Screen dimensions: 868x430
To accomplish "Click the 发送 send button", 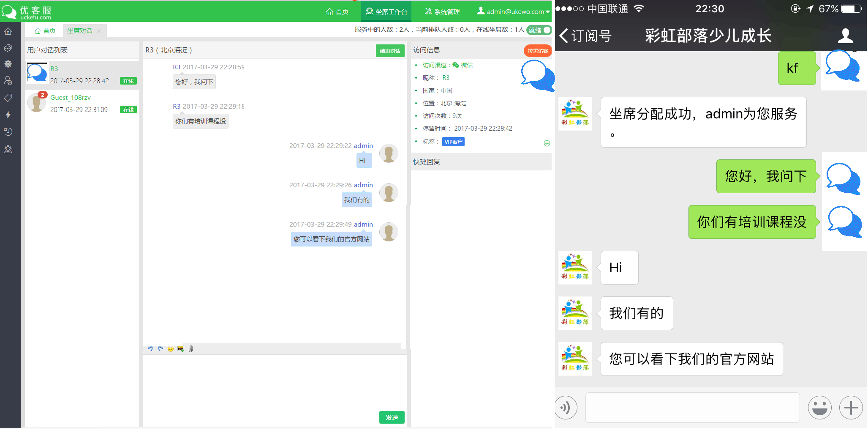I will click(x=392, y=417).
